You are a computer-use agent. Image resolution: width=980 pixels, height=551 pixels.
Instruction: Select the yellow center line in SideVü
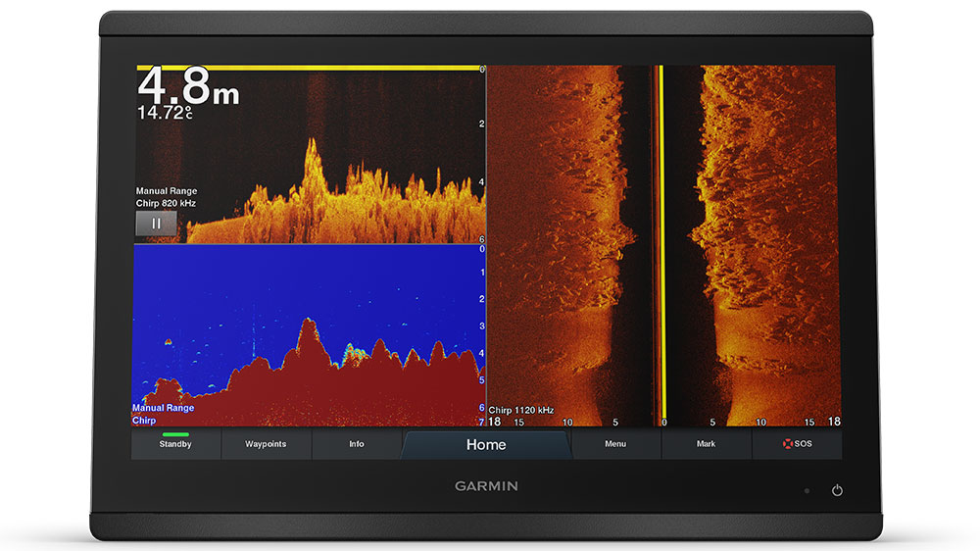661,245
